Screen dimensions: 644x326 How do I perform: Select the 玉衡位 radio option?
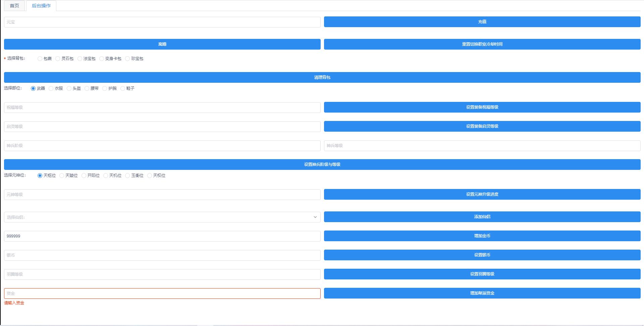click(127, 176)
